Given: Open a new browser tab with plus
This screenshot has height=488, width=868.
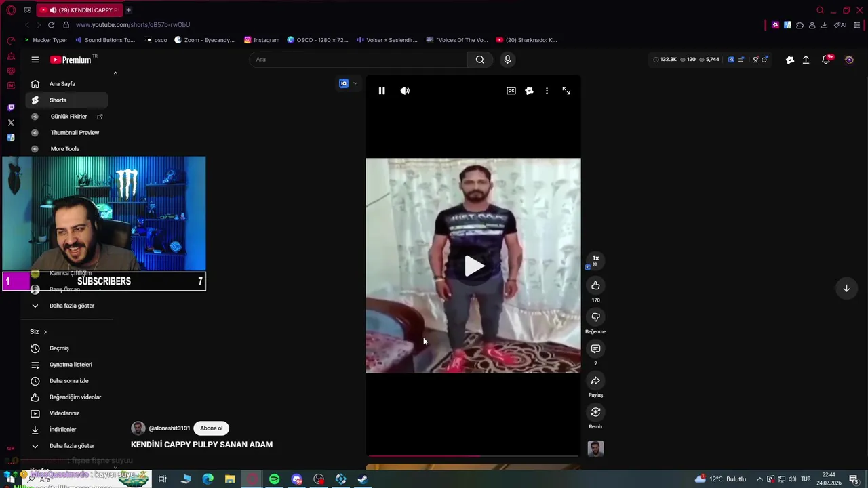Looking at the screenshot, I should 128,10.
